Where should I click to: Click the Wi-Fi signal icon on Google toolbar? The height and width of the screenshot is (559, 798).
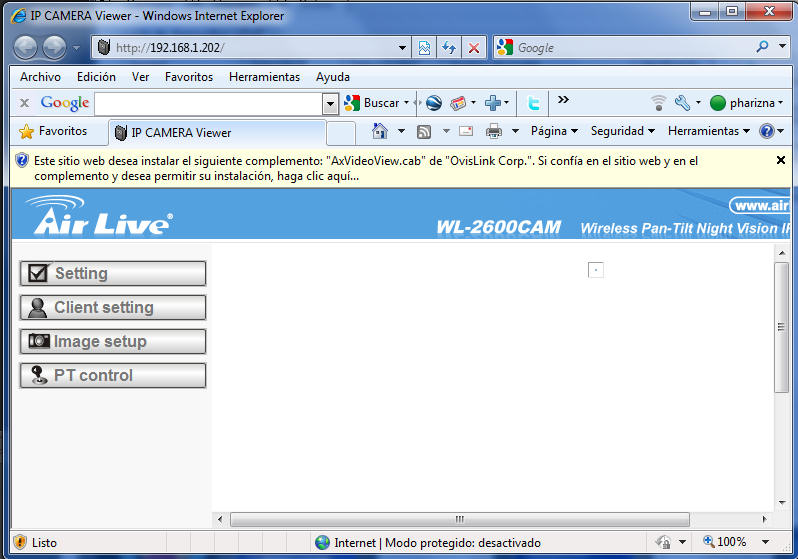click(659, 103)
